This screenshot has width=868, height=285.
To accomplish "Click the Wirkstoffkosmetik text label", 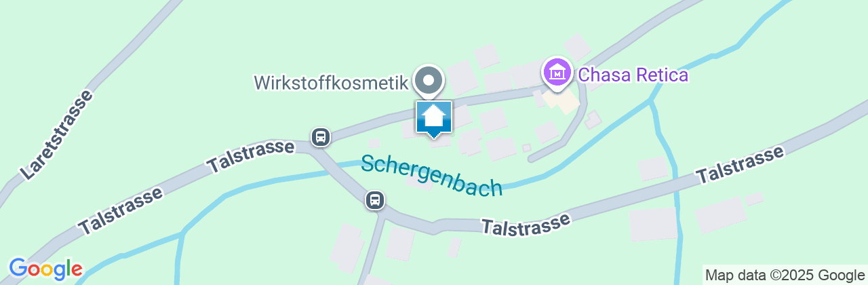I will [331, 83].
